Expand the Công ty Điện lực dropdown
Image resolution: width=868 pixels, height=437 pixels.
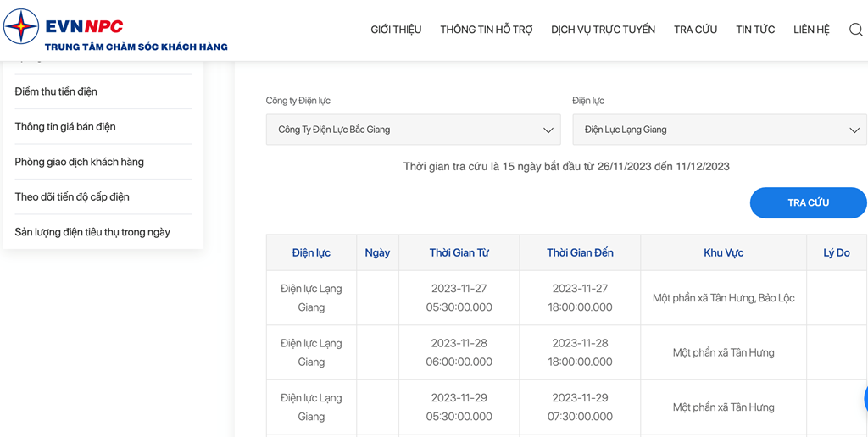(413, 130)
